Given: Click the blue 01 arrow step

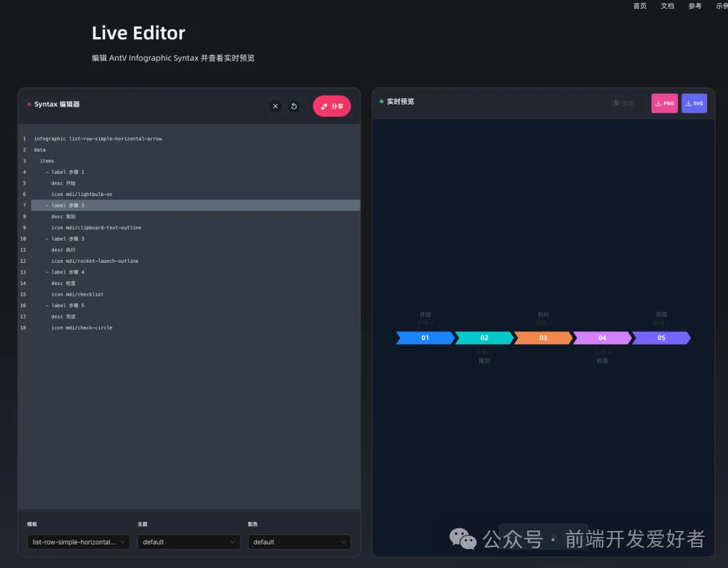Looking at the screenshot, I should point(425,338).
